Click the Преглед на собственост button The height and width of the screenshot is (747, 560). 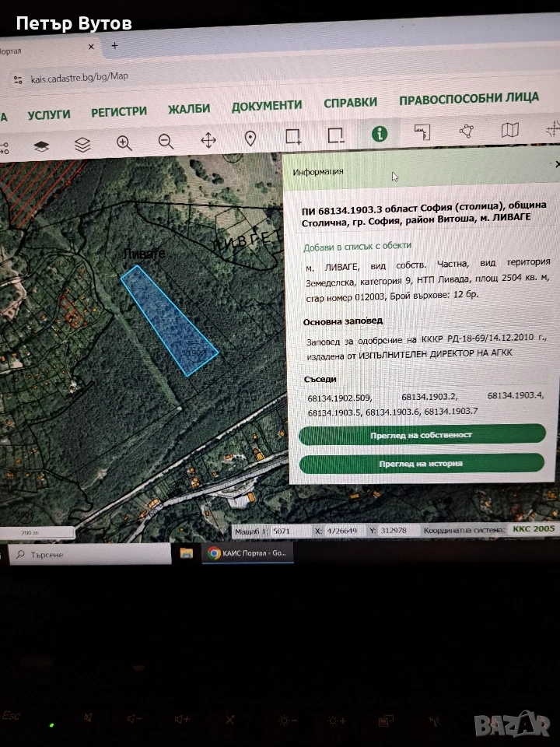coord(422,434)
